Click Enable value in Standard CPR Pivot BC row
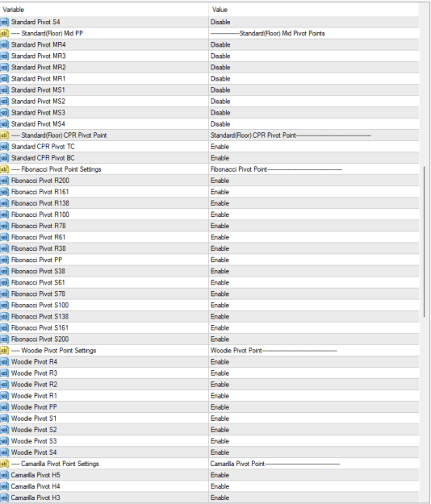Image resolution: width=431 pixels, height=504 pixels. point(220,158)
